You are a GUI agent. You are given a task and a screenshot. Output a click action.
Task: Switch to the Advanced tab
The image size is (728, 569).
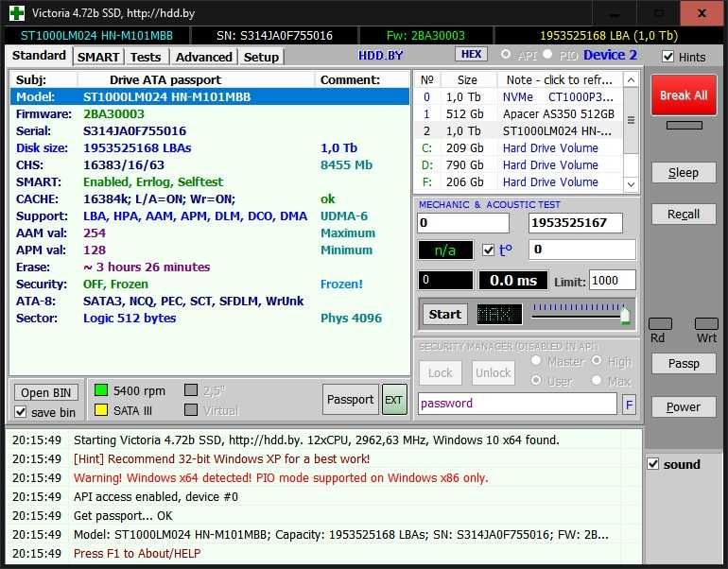(204, 57)
